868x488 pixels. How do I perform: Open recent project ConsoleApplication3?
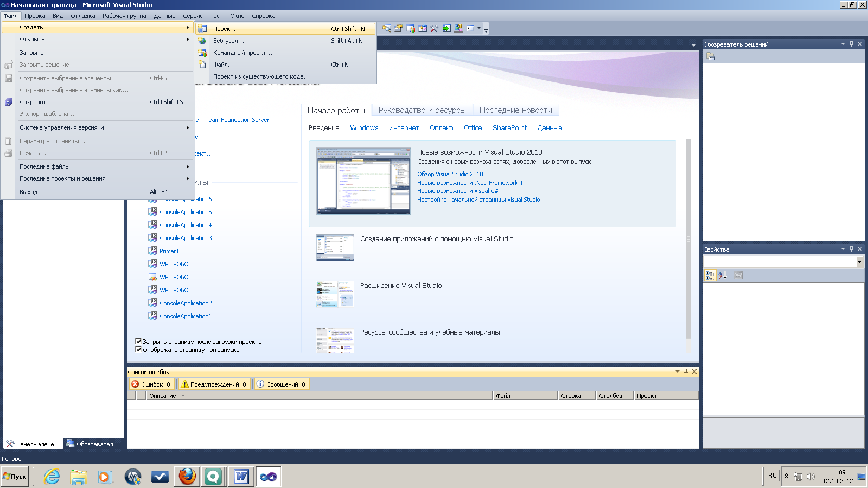click(186, 238)
